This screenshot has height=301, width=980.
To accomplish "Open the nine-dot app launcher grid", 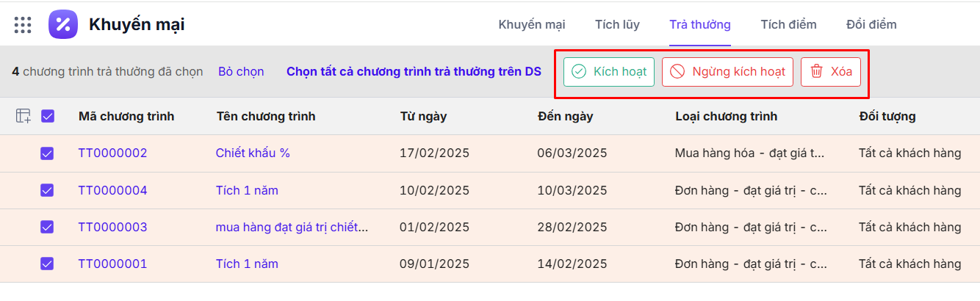I will point(23,25).
